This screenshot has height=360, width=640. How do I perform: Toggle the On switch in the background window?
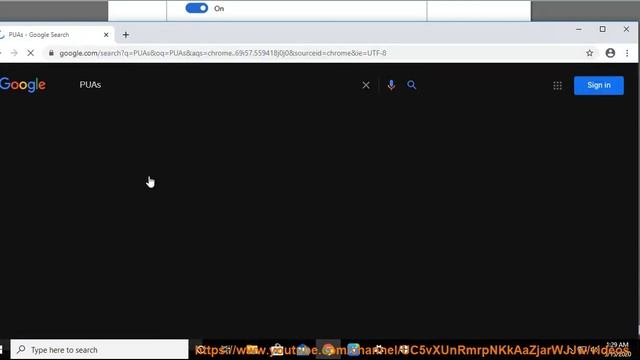(x=197, y=8)
